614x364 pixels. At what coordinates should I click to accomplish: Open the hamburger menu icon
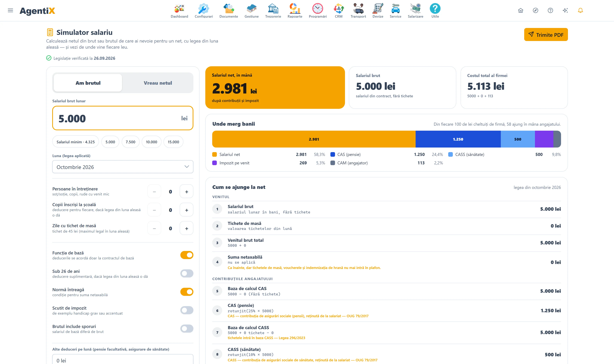[10, 10]
